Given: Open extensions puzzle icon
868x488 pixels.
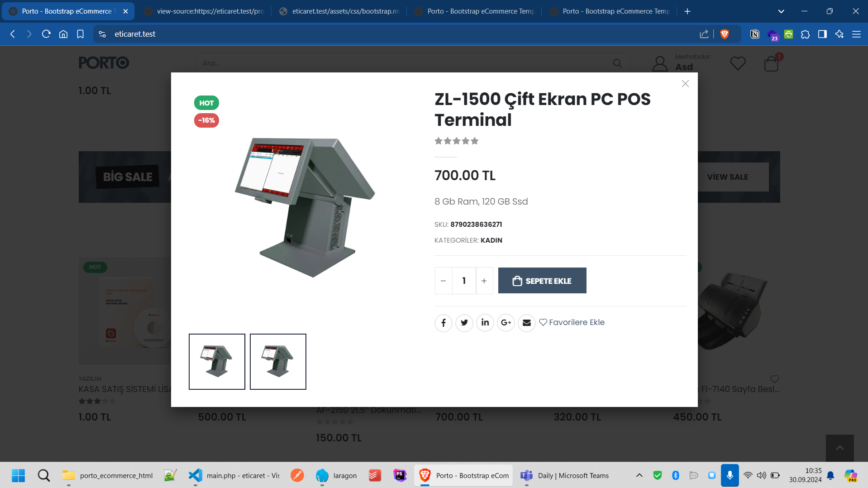Looking at the screenshot, I should coord(805,34).
